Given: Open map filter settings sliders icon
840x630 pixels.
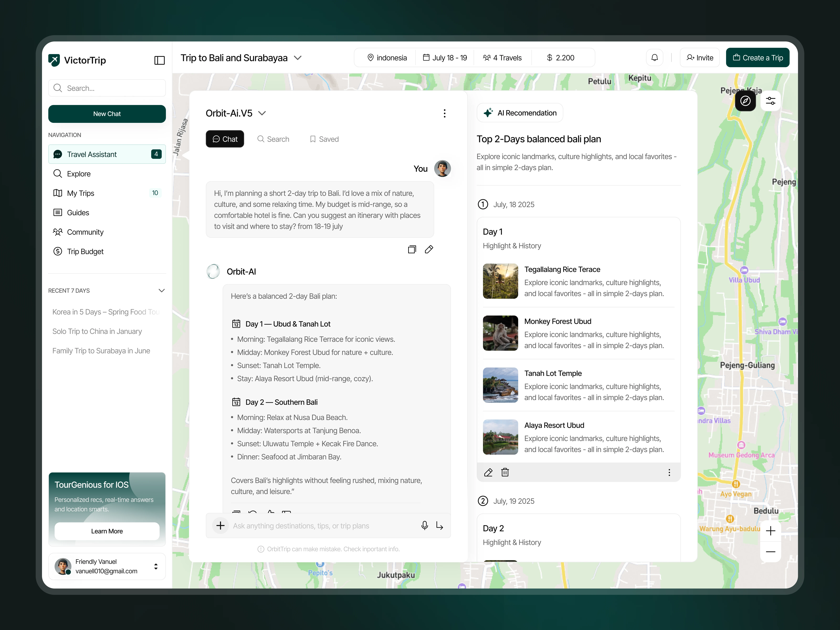Looking at the screenshot, I should coord(771,101).
